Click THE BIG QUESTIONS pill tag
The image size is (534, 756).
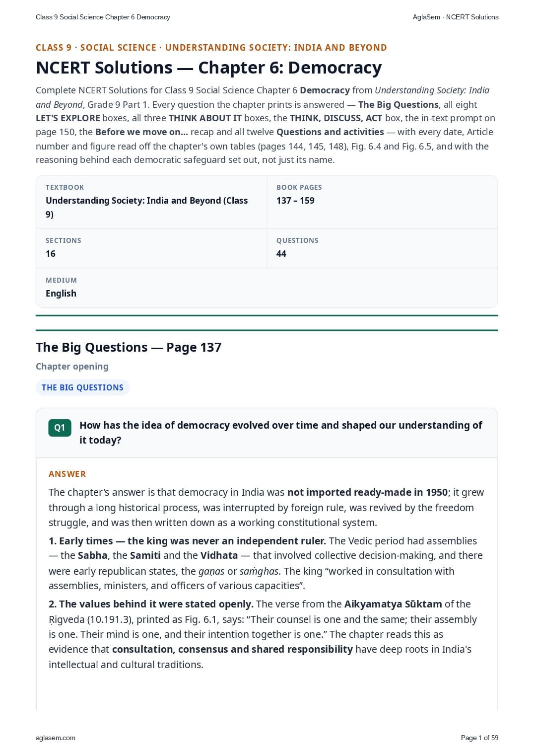tap(82, 387)
